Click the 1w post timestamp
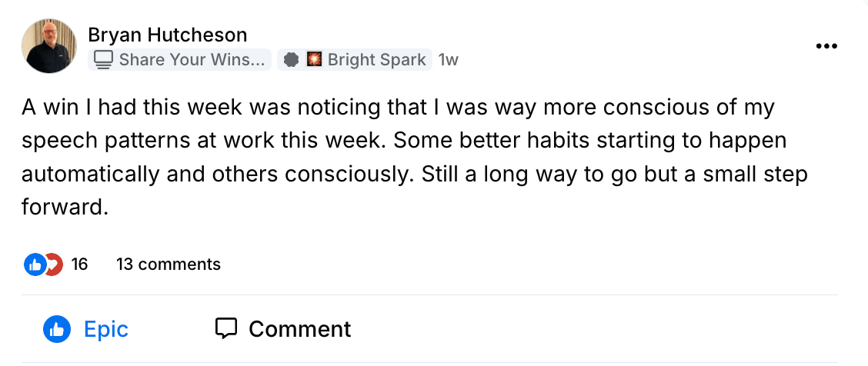Screen dimensions: 868x366 pyautogui.click(x=448, y=59)
